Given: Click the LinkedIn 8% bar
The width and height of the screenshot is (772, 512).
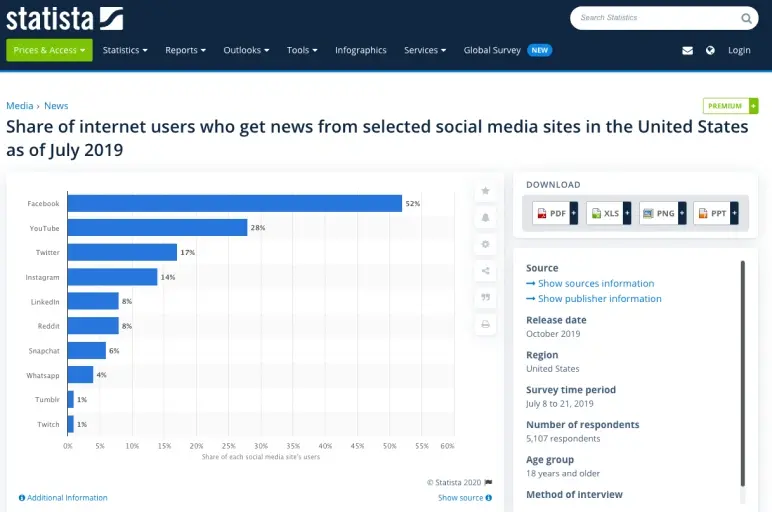Looking at the screenshot, I should pos(93,301).
